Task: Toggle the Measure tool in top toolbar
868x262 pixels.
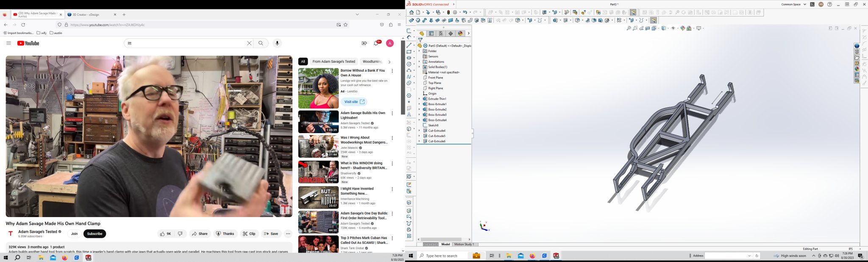Action: [x=633, y=13]
